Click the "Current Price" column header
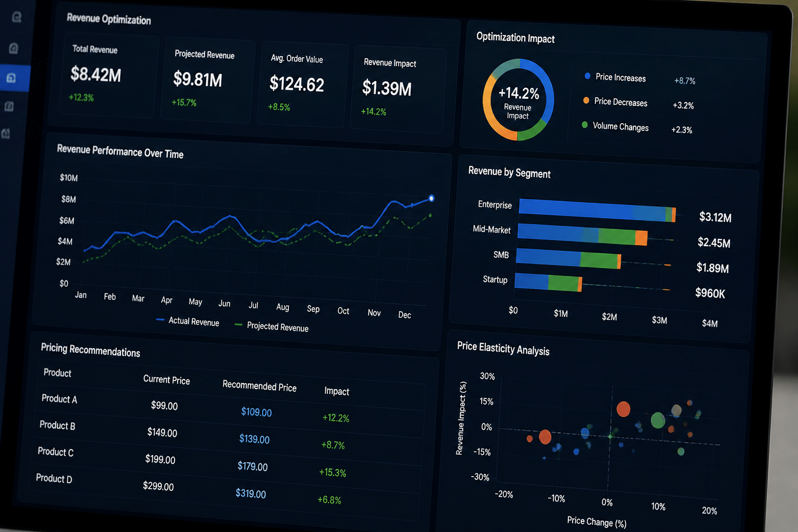798x532 pixels. click(x=167, y=380)
